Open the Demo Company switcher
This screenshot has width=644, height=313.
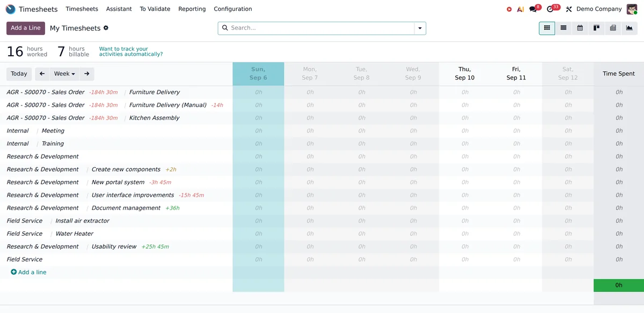pyautogui.click(x=599, y=9)
